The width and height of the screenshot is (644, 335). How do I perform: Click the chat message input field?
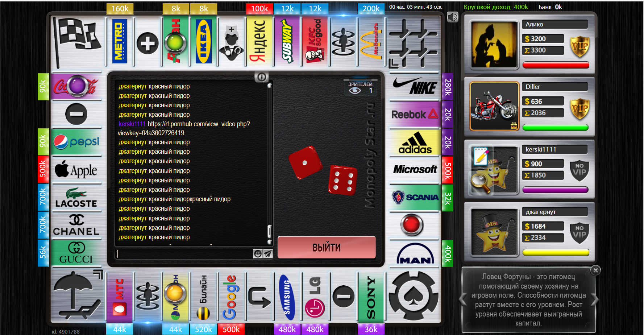[184, 253]
